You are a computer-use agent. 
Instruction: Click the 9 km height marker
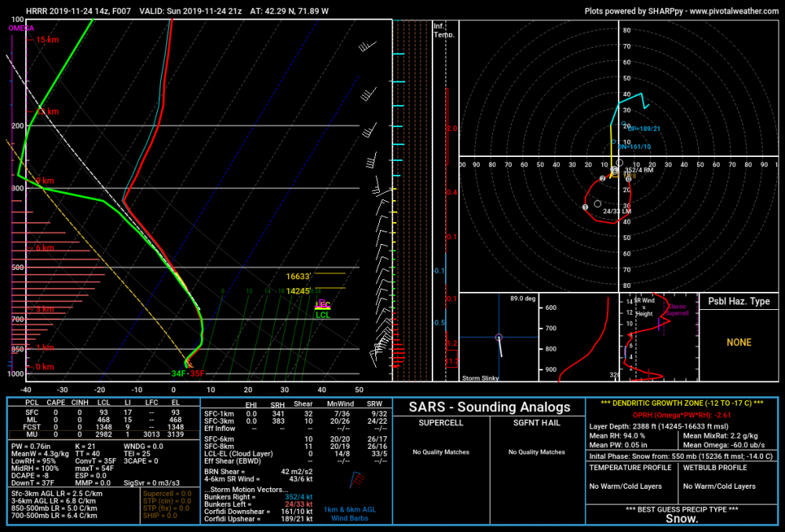[45, 180]
